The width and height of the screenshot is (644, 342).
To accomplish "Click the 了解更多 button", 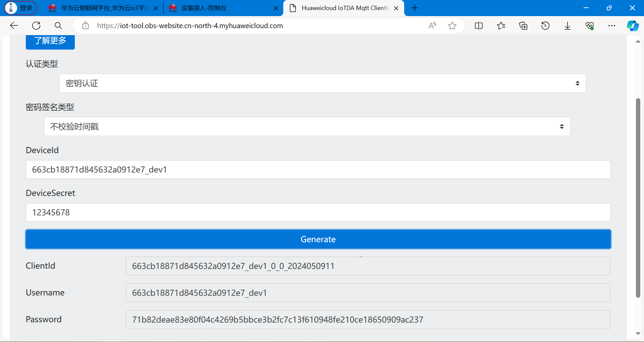I will coord(50,41).
